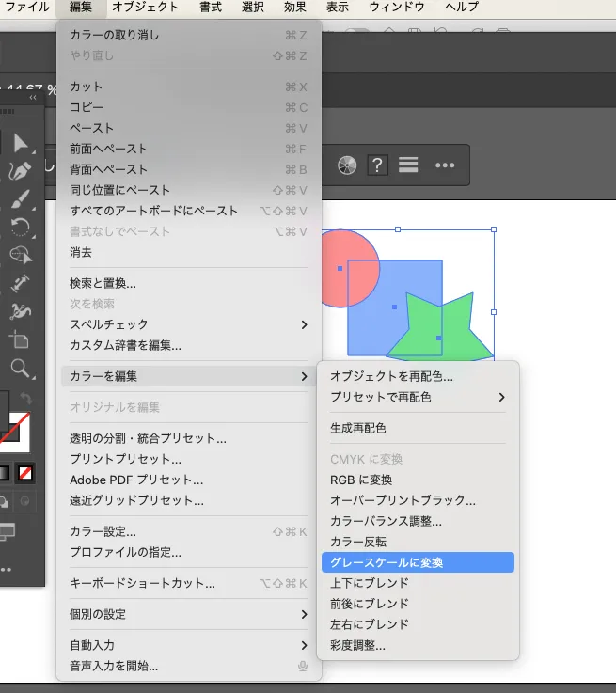This screenshot has height=693, width=616.
Task: Click the fill and stroke swatch
Action: (x=15, y=433)
